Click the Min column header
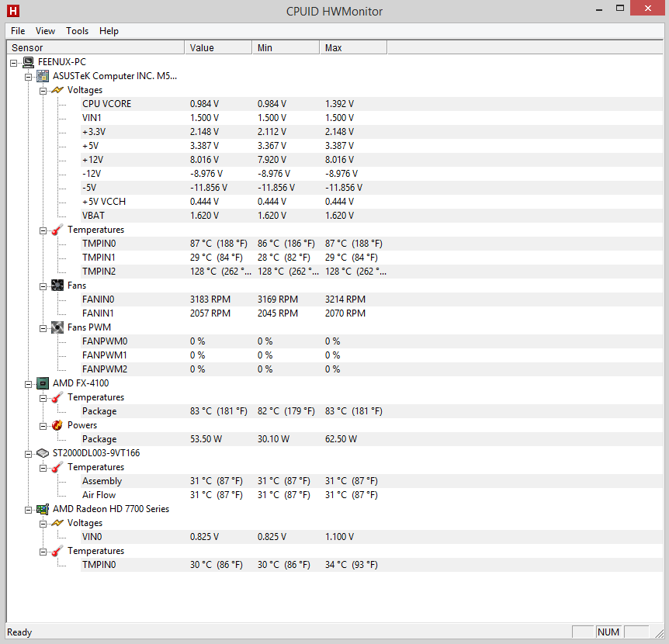669x644 pixels. pos(286,48)
